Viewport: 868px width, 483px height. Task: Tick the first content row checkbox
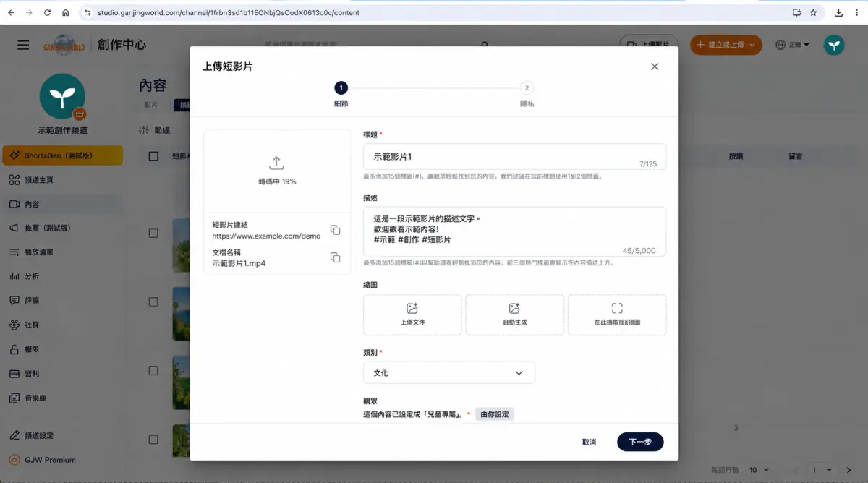tap(153, 233)
